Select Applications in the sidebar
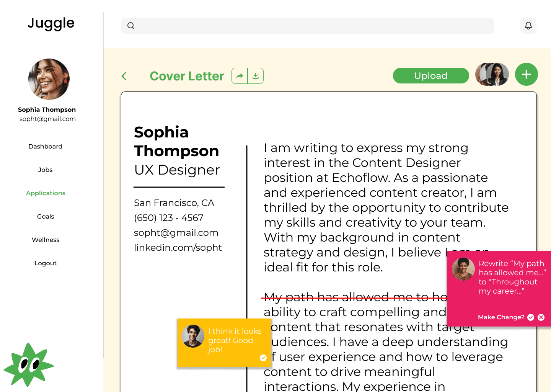The height and width of the screenshot is (392, 551). tap(46, 193)
